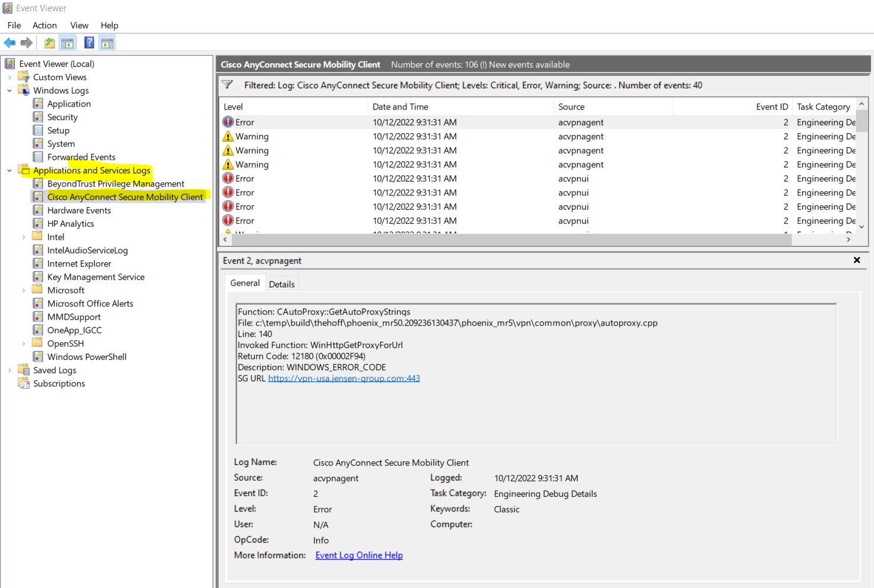874x588 pixels.
Task: Click the OneApp_IGCC log icon
Action: [38, 330]
